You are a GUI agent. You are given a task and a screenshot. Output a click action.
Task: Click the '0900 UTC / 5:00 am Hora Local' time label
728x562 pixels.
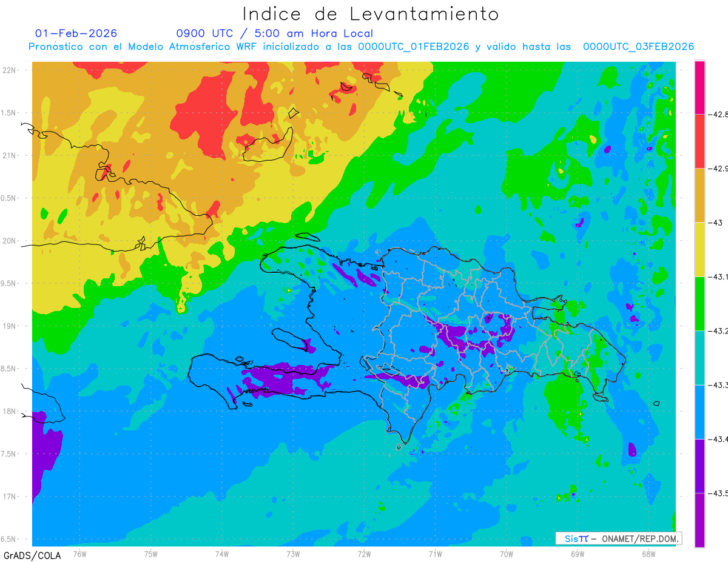tap(275, 33)
